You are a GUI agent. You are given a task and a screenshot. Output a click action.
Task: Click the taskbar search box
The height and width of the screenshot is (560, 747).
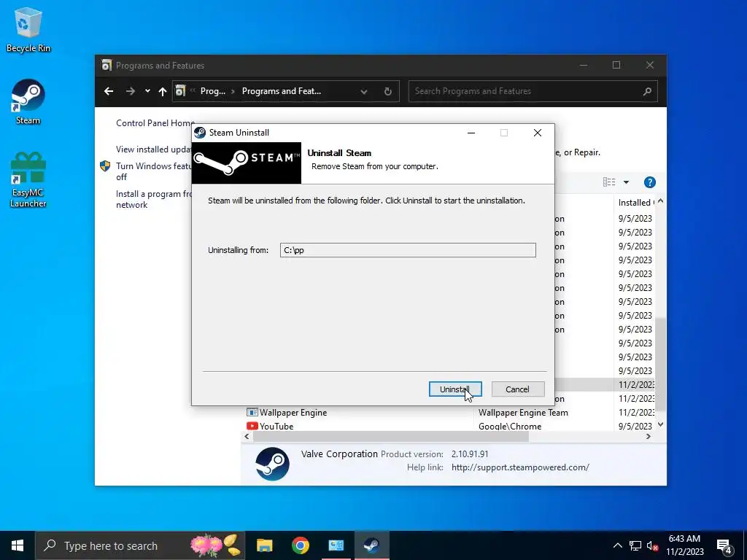pyautogui.click(x=140, y=545)
